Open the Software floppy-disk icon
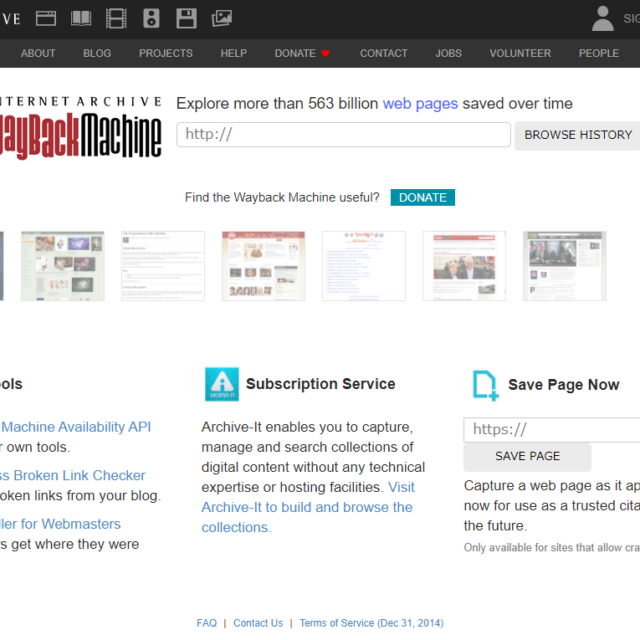The width and height of the screenshot is (640, 640). [x=186, y=18]
